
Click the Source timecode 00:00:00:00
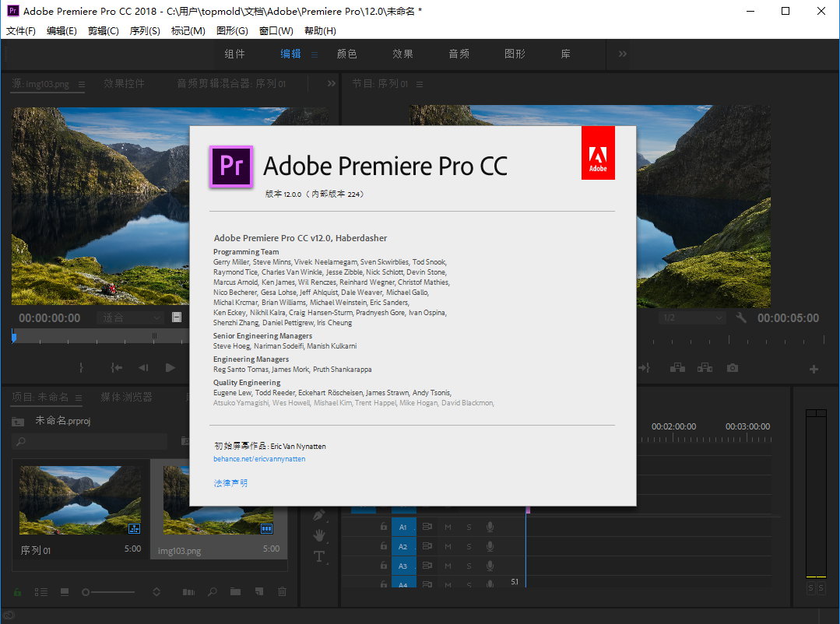pos(49,318)
